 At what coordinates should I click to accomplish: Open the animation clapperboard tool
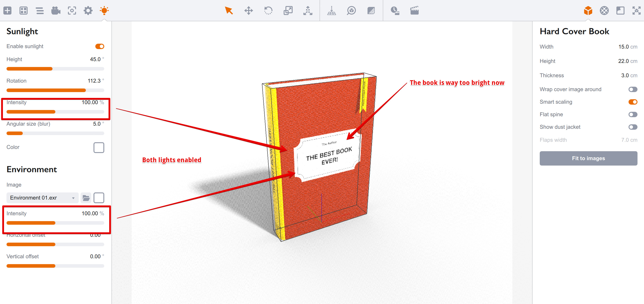(415, 11)
